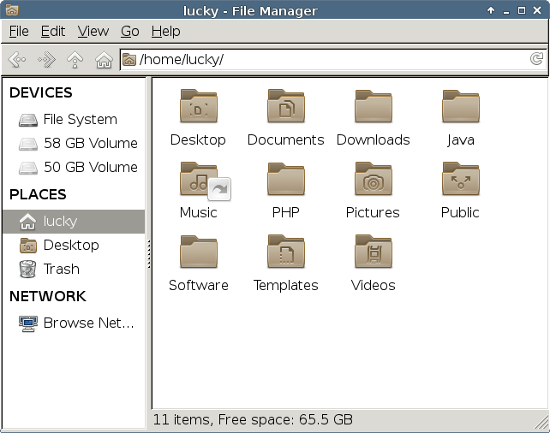This screenshot has width=550, height=433.
Task: Open the File menu
Action: pos(19,32)
